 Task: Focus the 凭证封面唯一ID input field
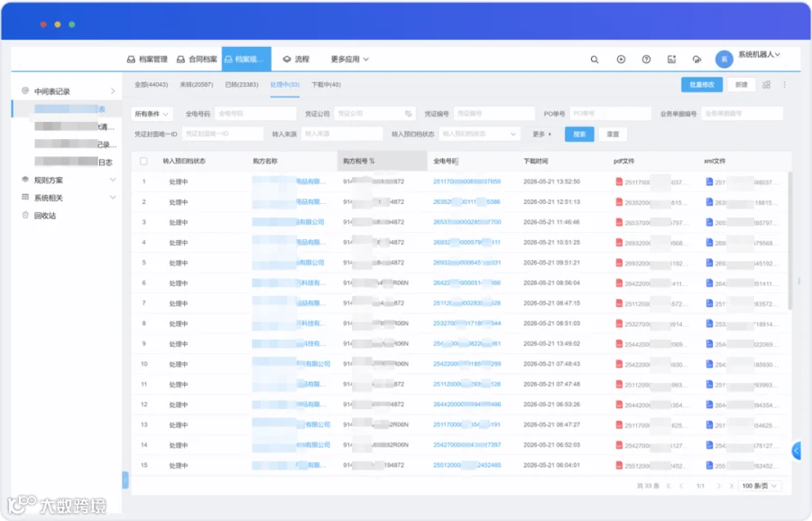223,134
